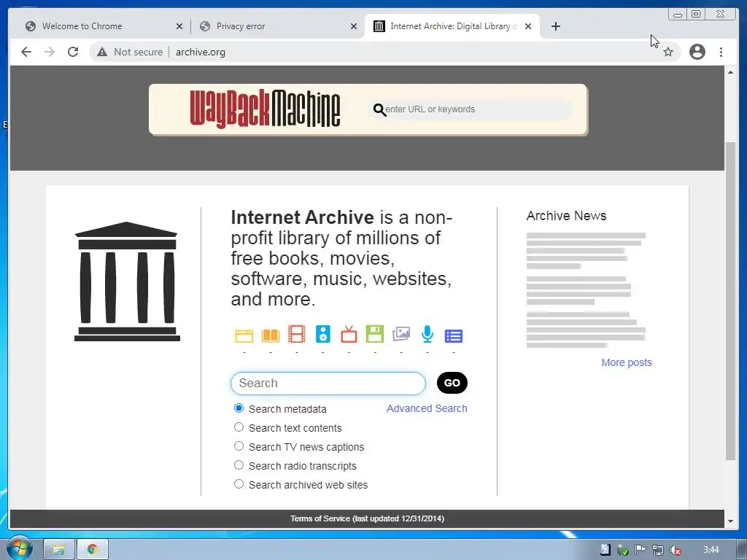Go back with browser back arrow
Screen dimensions: 747x560
click(x=26, y=52)
